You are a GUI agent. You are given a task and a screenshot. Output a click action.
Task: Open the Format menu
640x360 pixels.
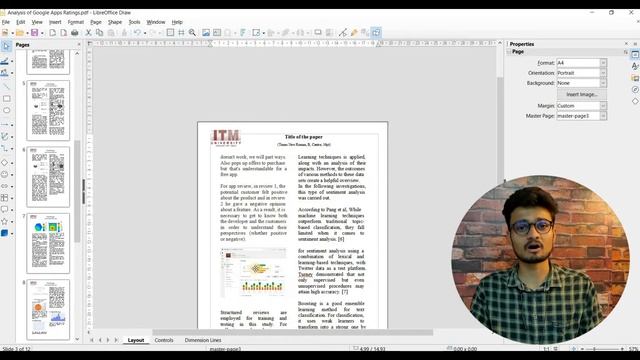76,22
